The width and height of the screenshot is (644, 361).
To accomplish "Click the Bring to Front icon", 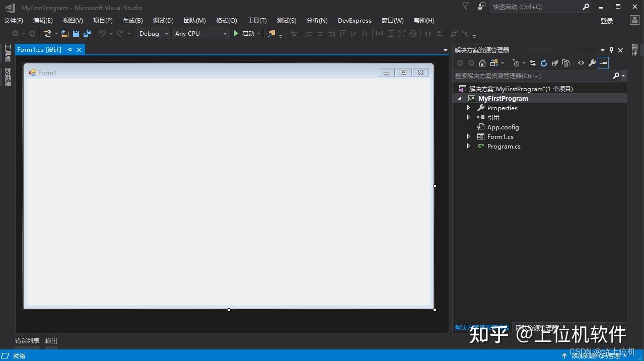I will coord(454,34).
